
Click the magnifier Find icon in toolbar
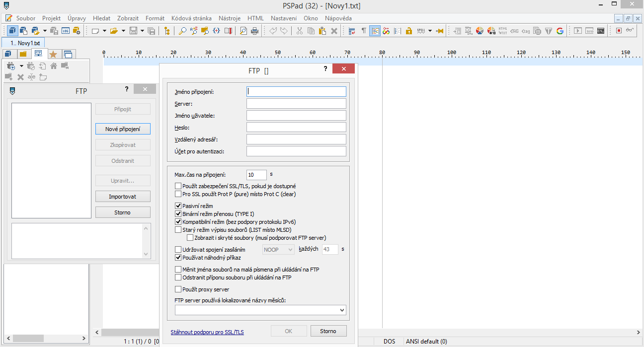click(182, 31)
